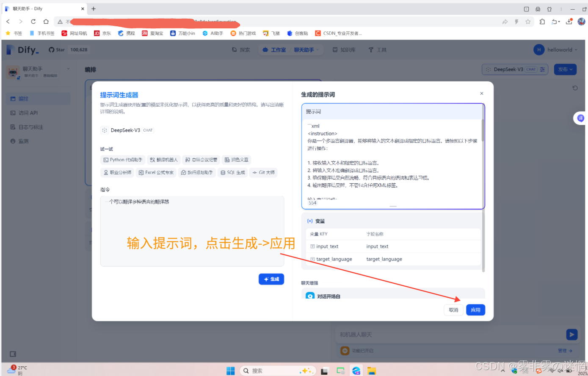This screenshot has height=376, width=588.
Task: Click the scrollbar in generated prompt box
Action: click(x=483, y=130)
